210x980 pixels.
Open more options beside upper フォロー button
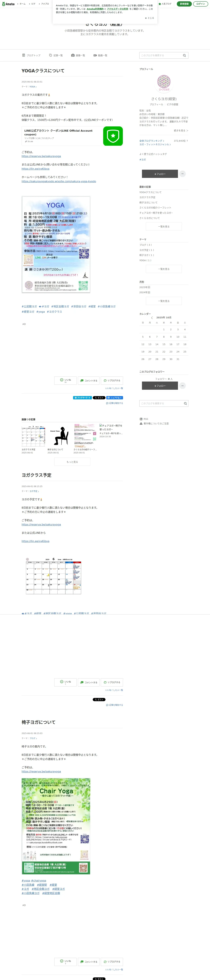pos(183,174)
